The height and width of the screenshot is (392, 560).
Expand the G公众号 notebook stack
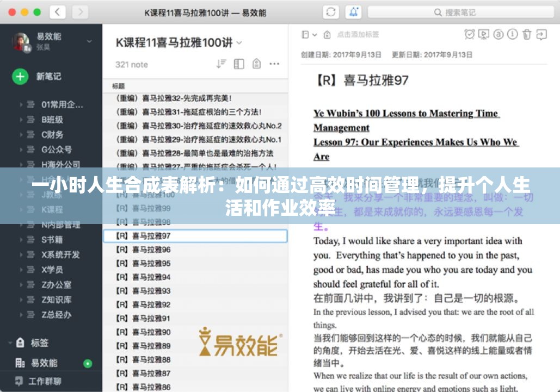pos(21,150)
